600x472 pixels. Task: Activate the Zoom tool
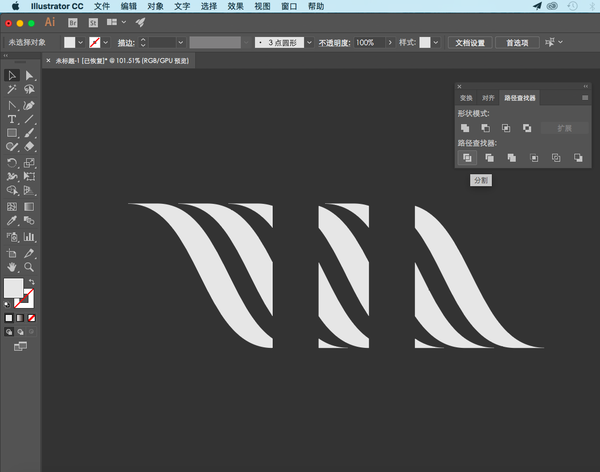[29, 267]
